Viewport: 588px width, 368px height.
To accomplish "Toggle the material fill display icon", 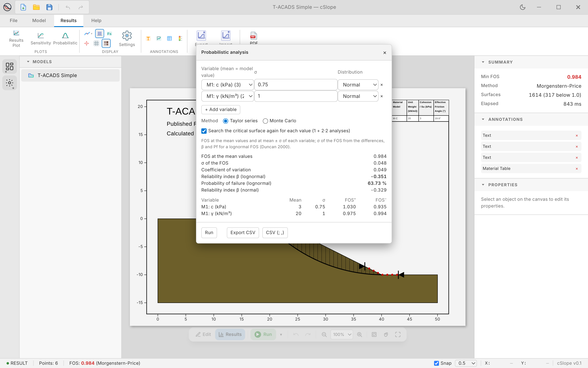I will click(x=106, y=43).
